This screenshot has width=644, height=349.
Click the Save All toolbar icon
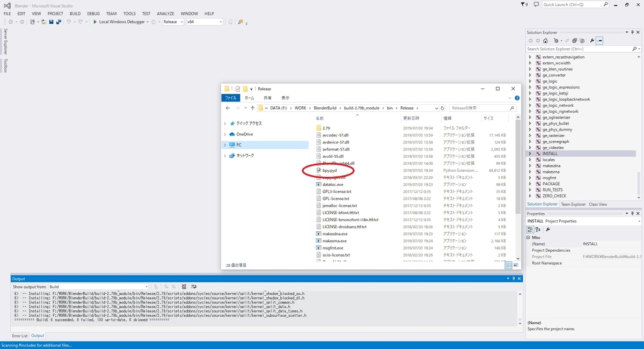[58, 22]
